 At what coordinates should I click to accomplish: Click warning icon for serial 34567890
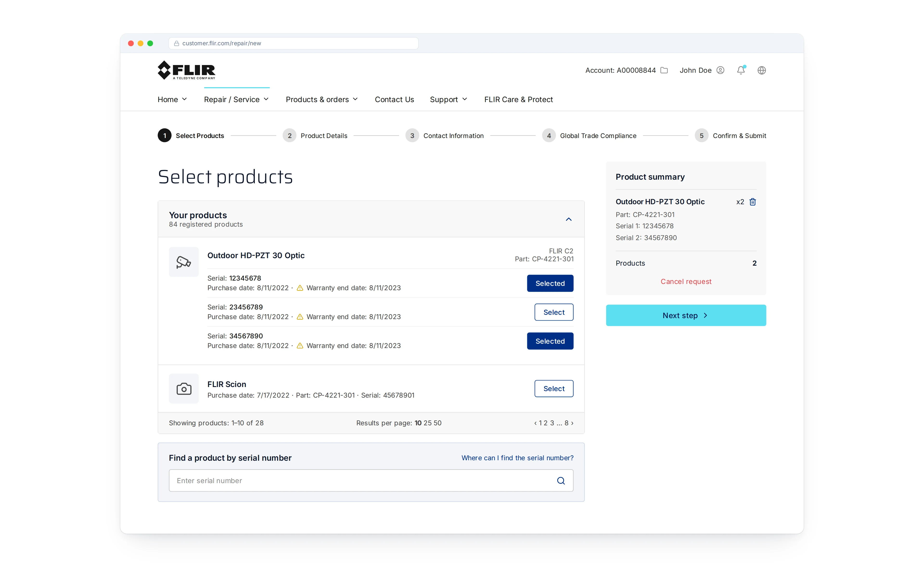[300, 346]
